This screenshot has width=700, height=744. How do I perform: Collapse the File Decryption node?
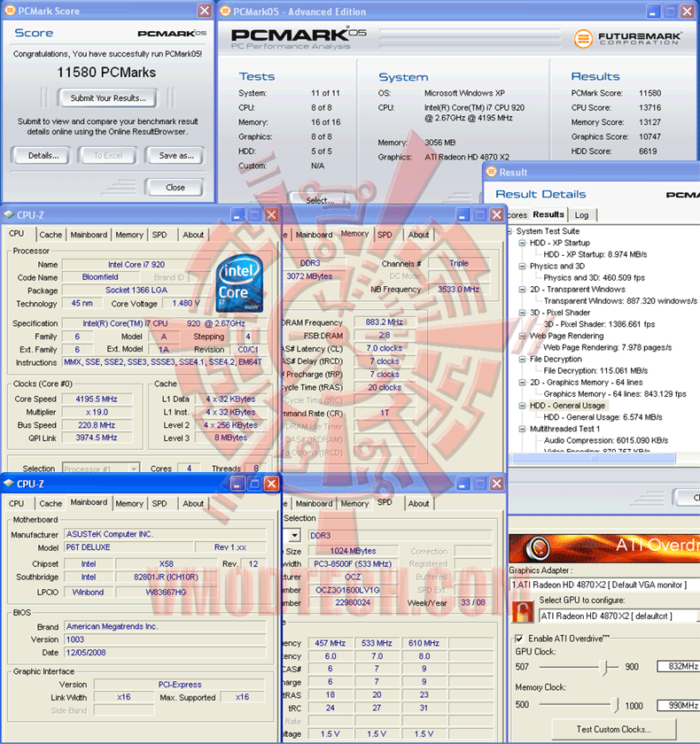522,360
